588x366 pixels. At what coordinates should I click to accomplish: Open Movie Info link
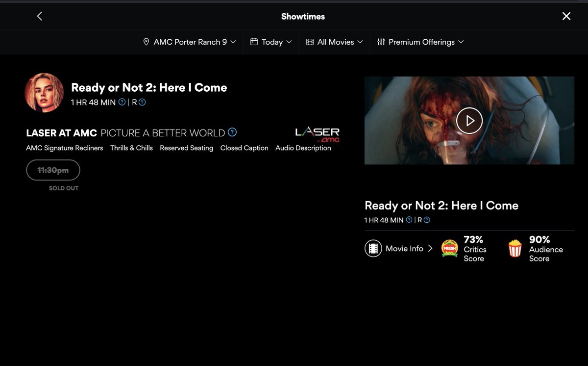[399, 249]
